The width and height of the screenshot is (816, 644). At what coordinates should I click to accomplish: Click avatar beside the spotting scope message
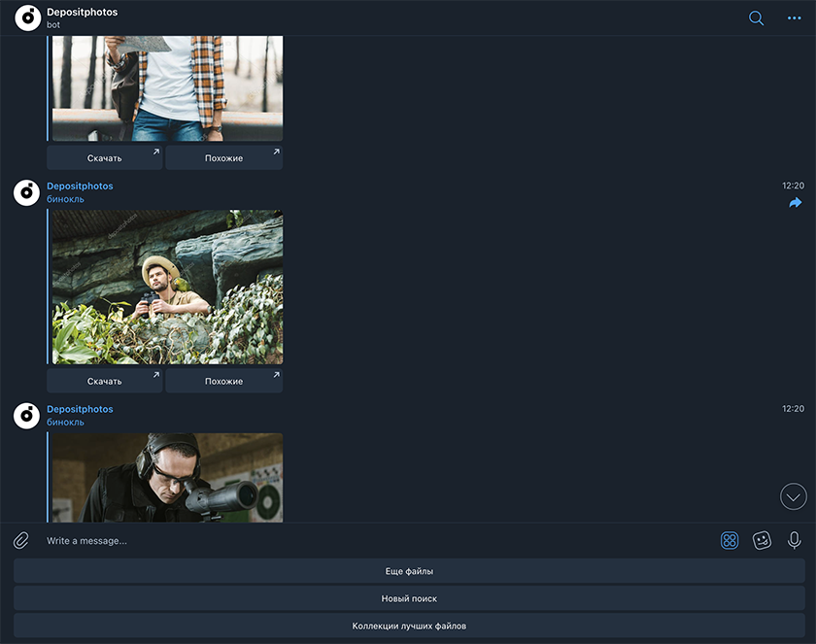(27, 416)
